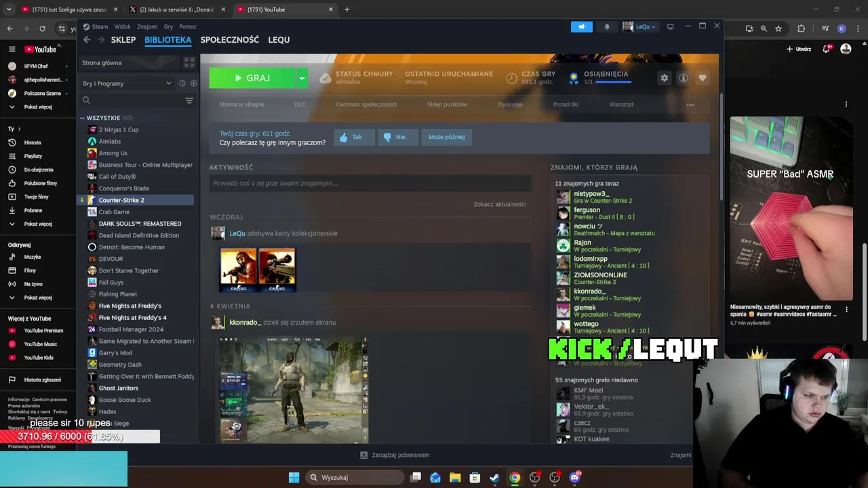The image size is (868, 488).
Task: Open kkonrado_ shared screenshot thumbnail
Action: (293, 390)
